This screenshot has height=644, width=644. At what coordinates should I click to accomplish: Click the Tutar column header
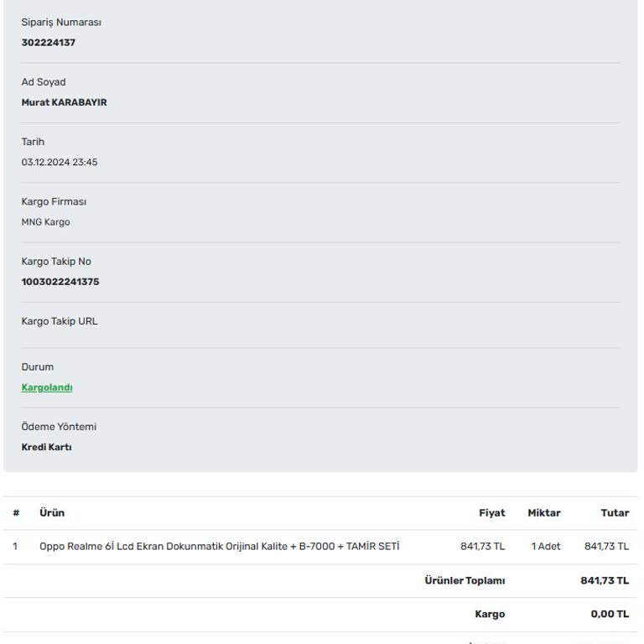[615, 513]
